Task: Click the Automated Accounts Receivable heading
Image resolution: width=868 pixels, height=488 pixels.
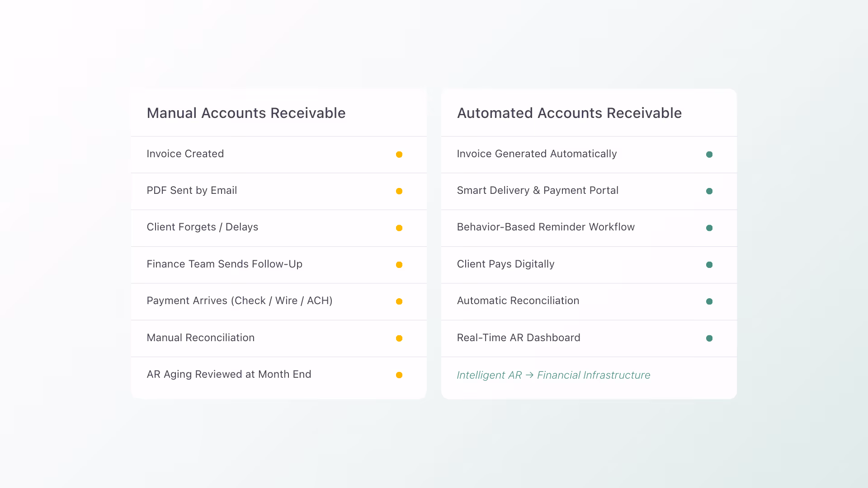Action: (569, 113)
